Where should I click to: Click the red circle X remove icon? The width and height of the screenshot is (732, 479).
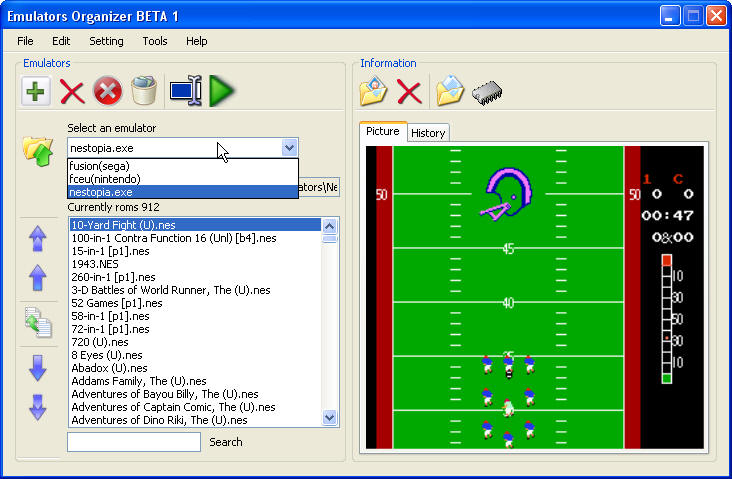click(108, 91)
